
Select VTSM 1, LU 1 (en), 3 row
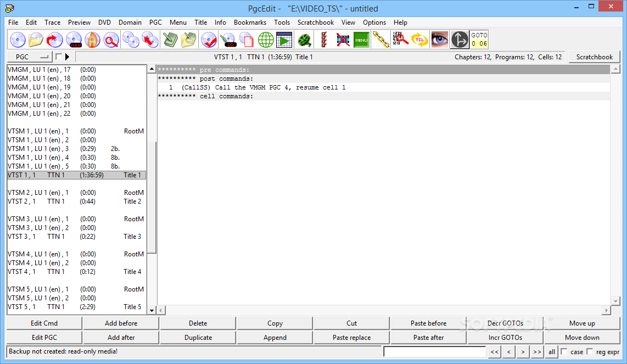pos(77,148)
